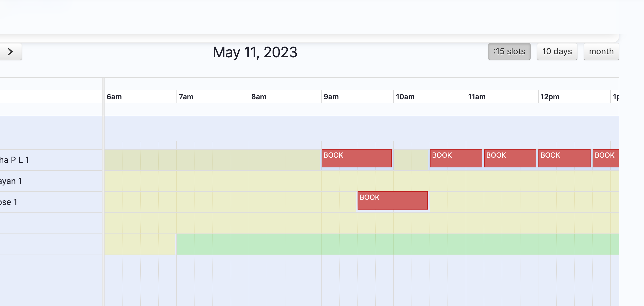Open the 9am BOOK event in P L 1 row

[x=356, y=158]
